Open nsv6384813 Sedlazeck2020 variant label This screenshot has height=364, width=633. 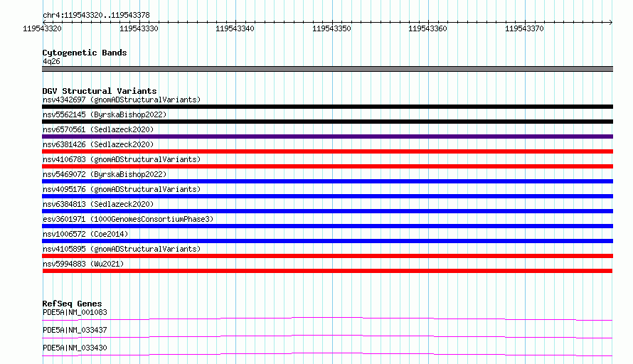(98, 204)
